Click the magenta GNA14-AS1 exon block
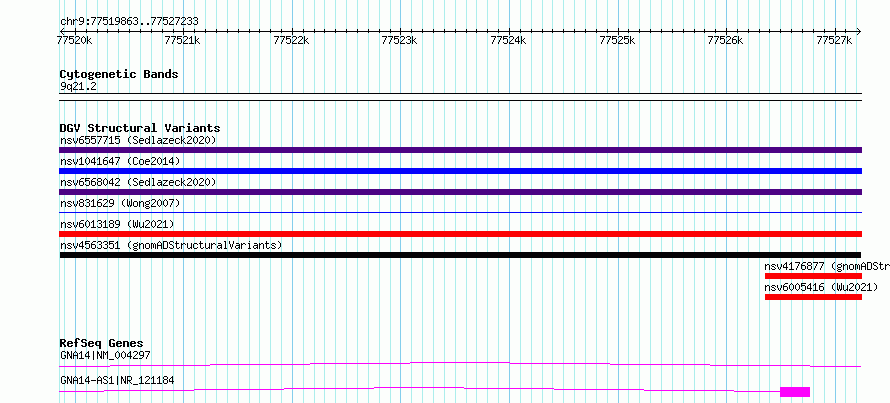The height and width of the screenshot is (403, 890). [x=795, y=392]
